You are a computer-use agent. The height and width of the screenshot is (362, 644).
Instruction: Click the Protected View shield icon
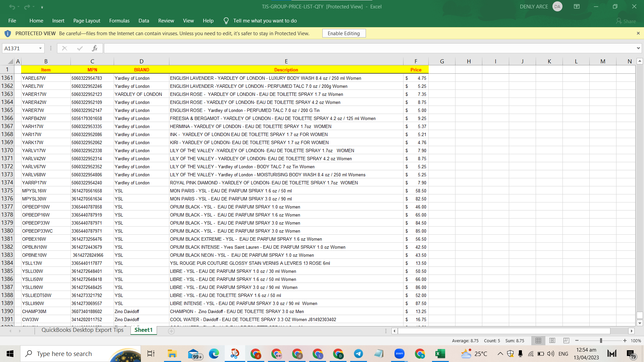(x=8, y=34)
